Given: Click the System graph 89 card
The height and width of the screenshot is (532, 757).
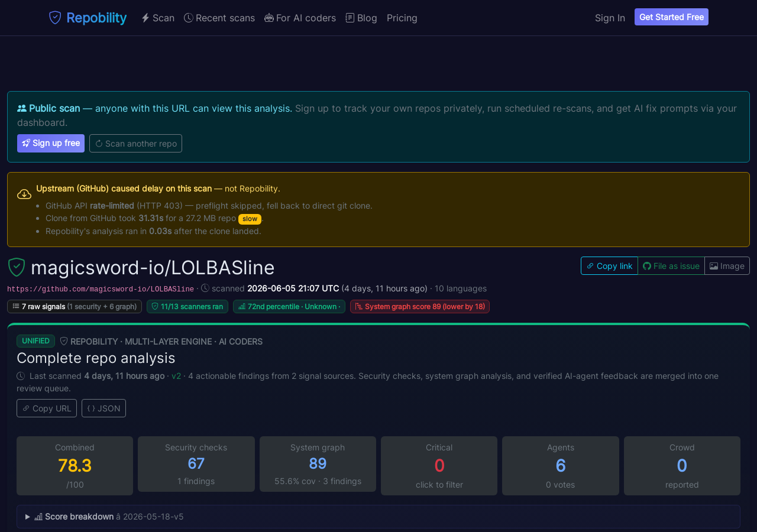Looking at the screenshot, I should click(x=318, y=464).
